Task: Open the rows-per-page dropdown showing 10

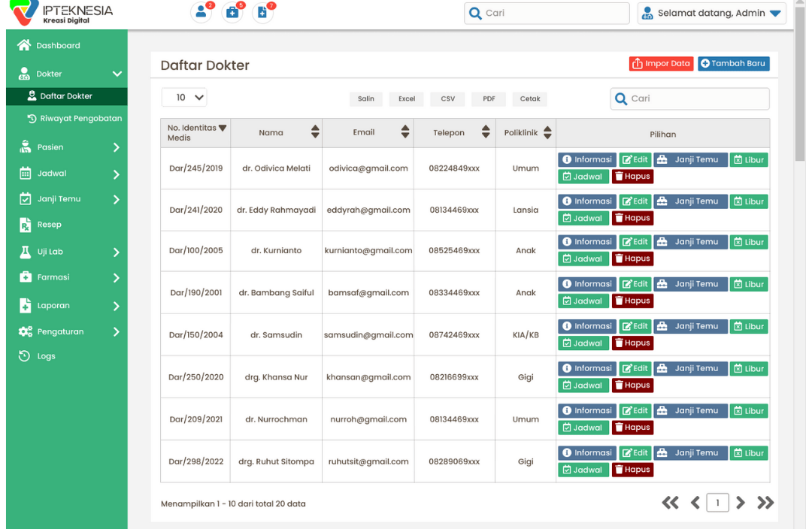Action: tap(184, 97)
